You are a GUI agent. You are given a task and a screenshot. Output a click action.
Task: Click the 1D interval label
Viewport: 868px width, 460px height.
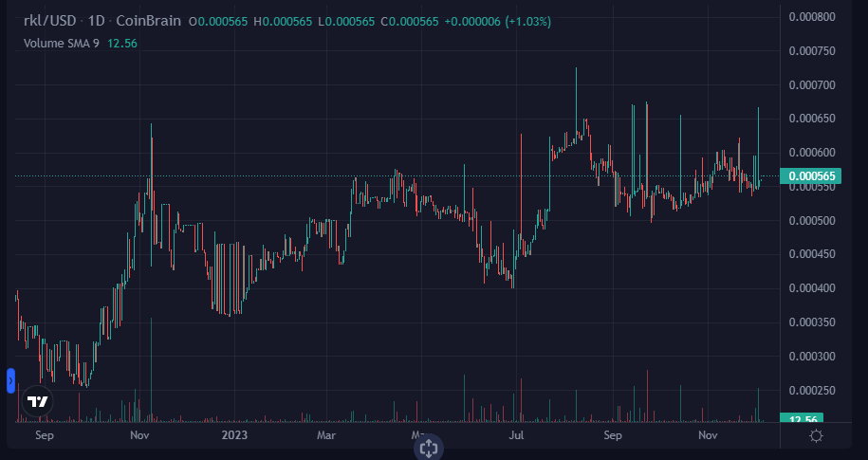97,22
